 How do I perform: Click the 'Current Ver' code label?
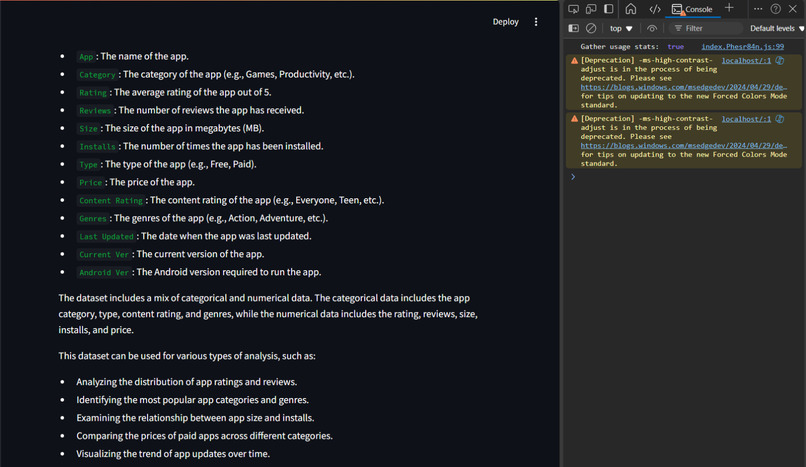[104, 254]
